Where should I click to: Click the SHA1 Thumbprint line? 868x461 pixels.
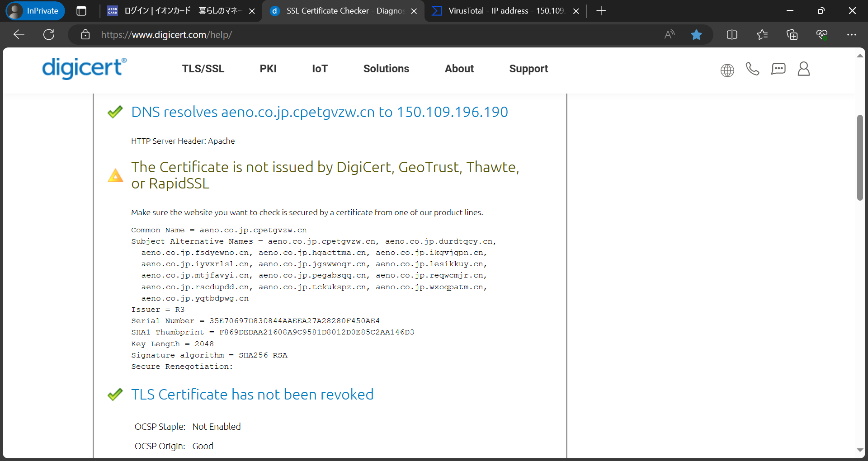(273, 332)
